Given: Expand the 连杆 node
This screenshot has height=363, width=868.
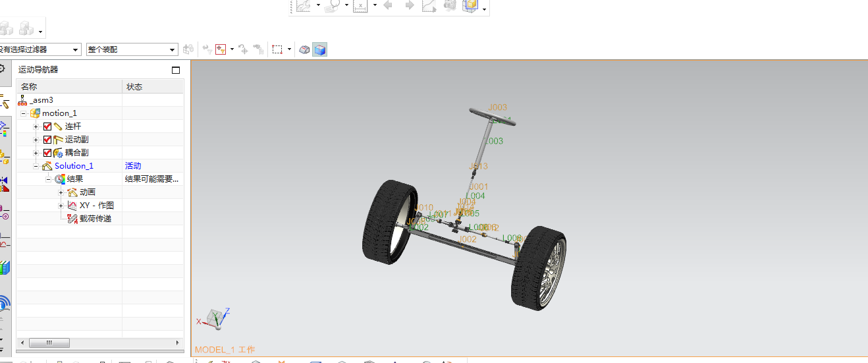Looking at the screenshot, I should [36, 126].
